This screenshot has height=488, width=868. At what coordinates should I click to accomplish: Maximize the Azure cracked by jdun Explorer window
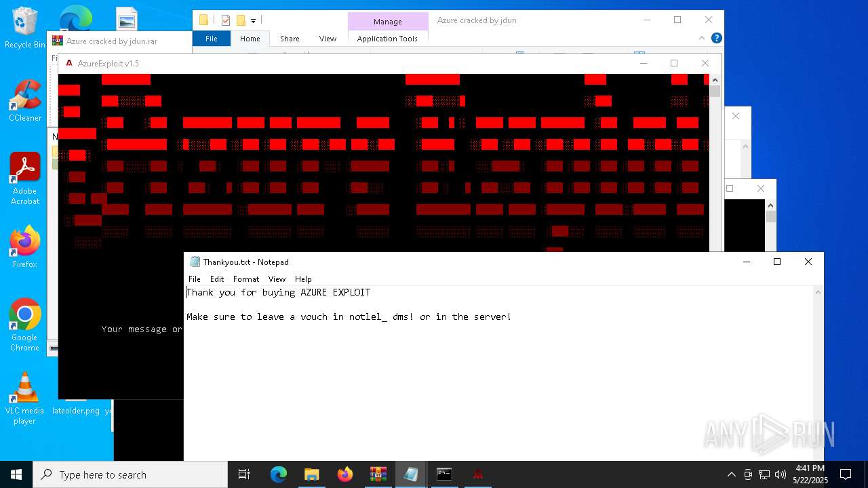point(677,20)
